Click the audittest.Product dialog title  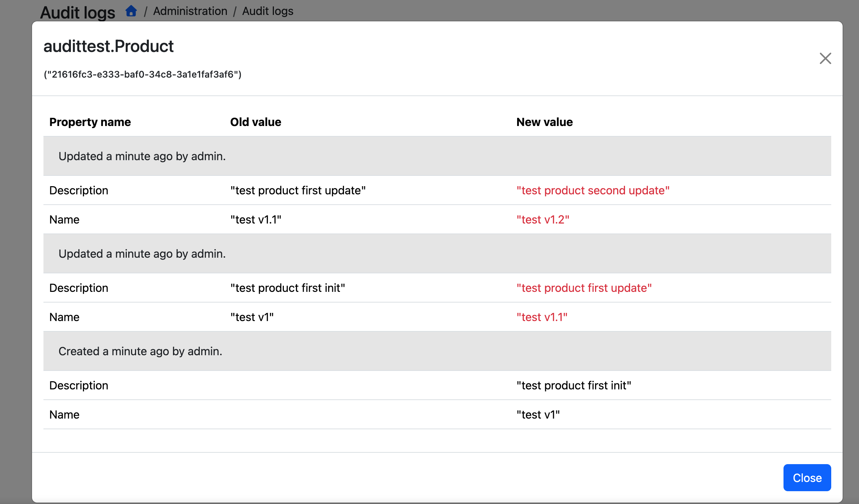[x=108, y=46]
